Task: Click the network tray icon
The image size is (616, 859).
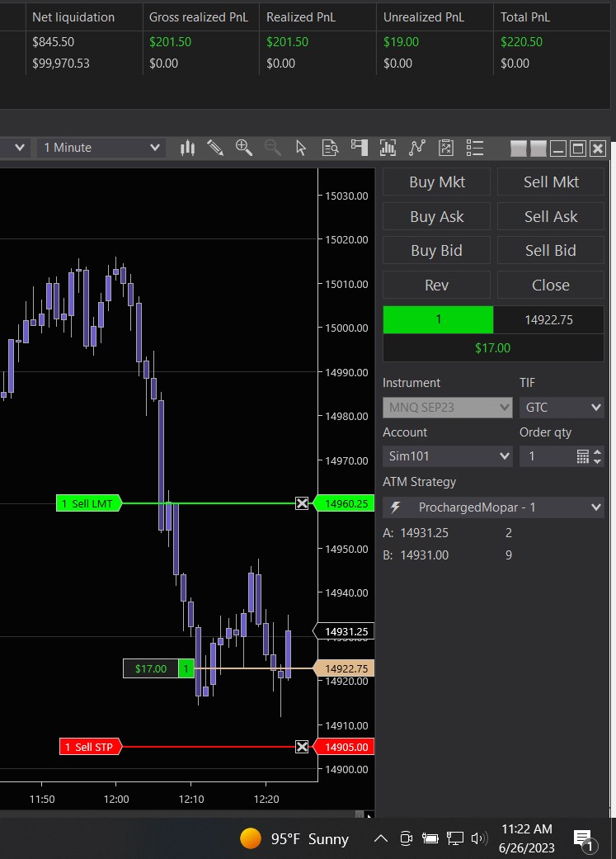Action: [454, 838]
